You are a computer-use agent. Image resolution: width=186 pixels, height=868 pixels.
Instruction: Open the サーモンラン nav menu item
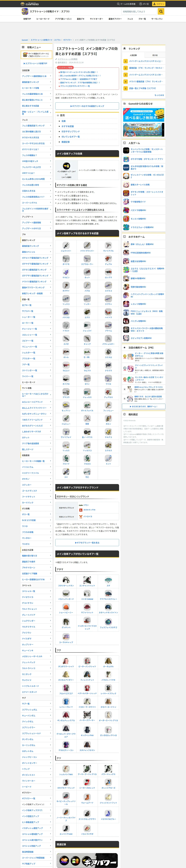pyautogui.click(x=157, y=19)
